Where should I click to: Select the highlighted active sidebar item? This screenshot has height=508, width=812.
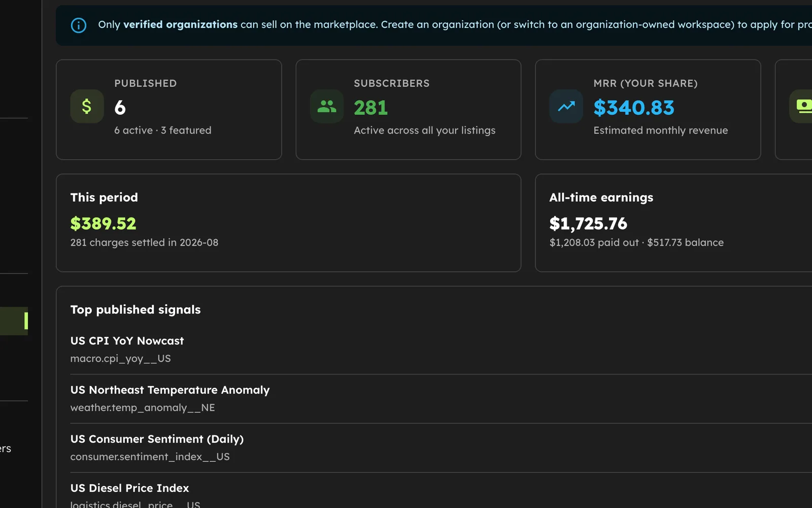click(14, 321)
